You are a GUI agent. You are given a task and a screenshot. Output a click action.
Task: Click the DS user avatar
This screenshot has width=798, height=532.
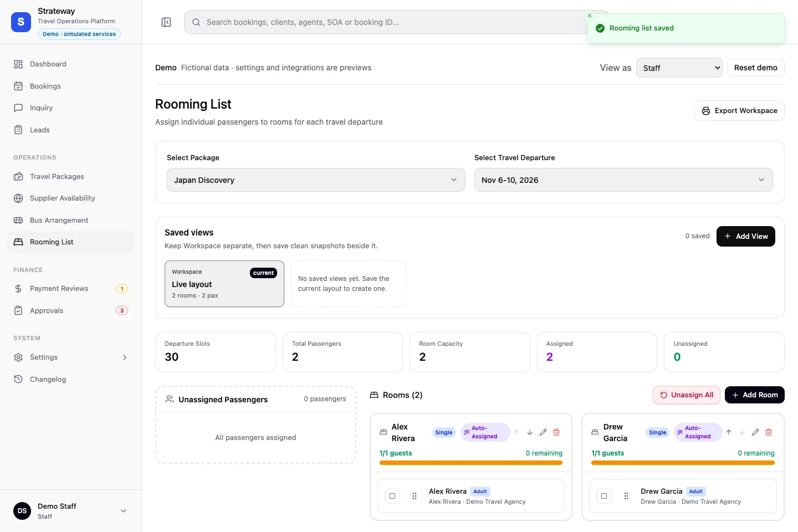22,511
